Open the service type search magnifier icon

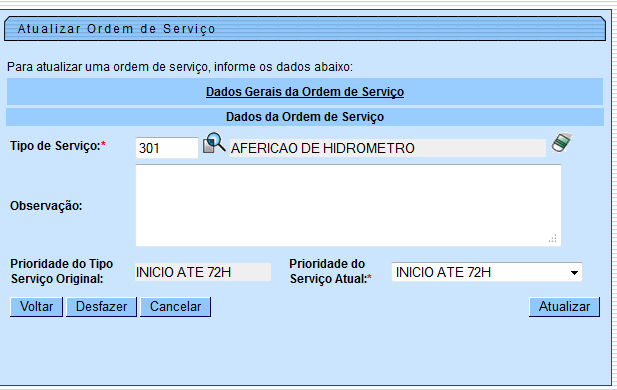click(x=214, y=143)
